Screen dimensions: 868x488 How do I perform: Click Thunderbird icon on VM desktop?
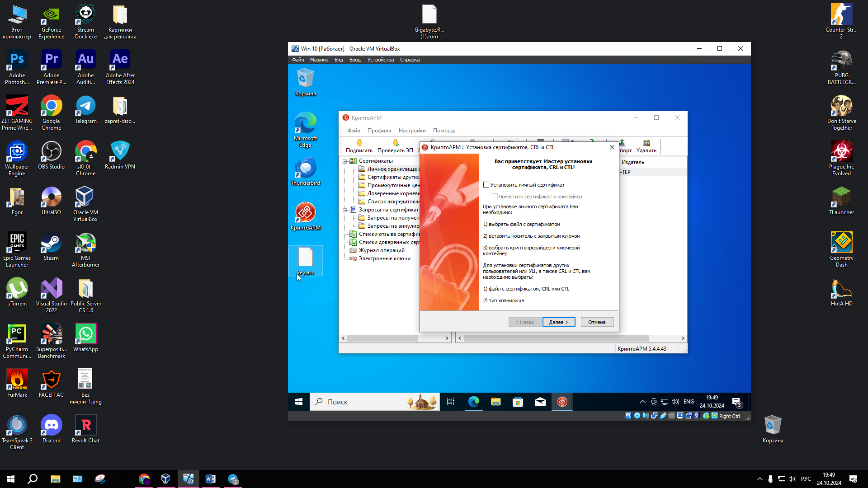point(306,172)
